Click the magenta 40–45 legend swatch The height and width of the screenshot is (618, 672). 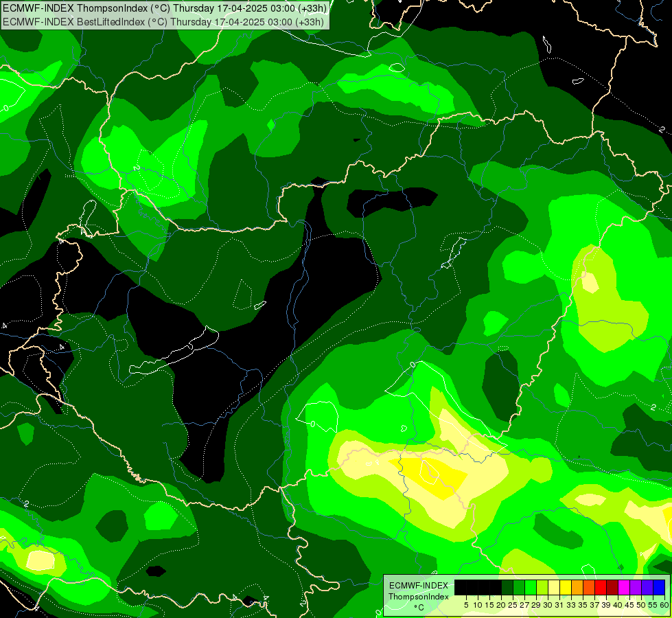tap(624, 587)
